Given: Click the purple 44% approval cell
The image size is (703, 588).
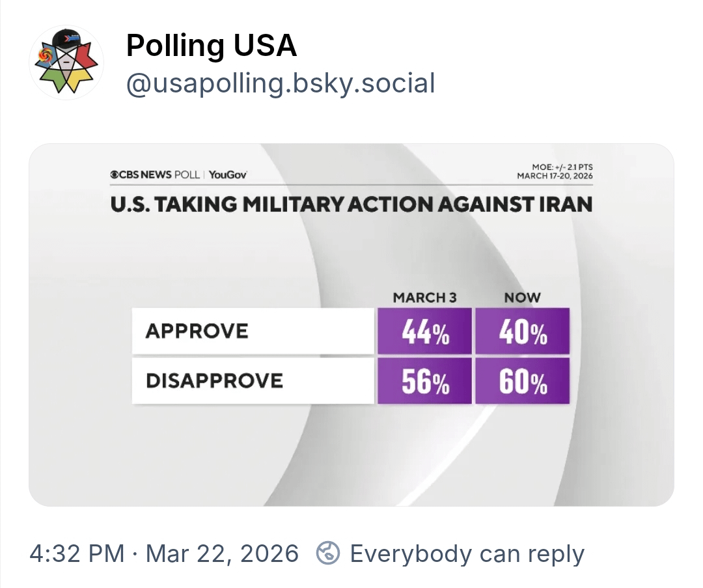Looking at the screenshot, I should (x=425, y=331).
